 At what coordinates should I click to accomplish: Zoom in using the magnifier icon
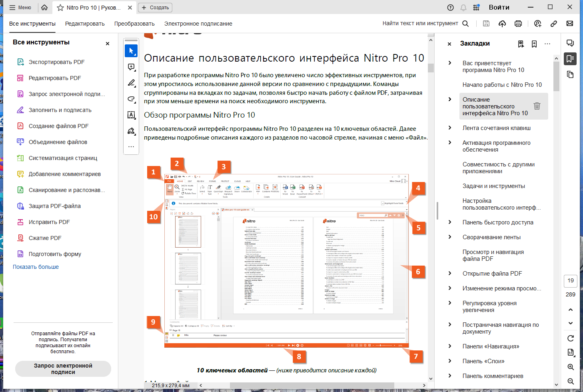(570, 367)
